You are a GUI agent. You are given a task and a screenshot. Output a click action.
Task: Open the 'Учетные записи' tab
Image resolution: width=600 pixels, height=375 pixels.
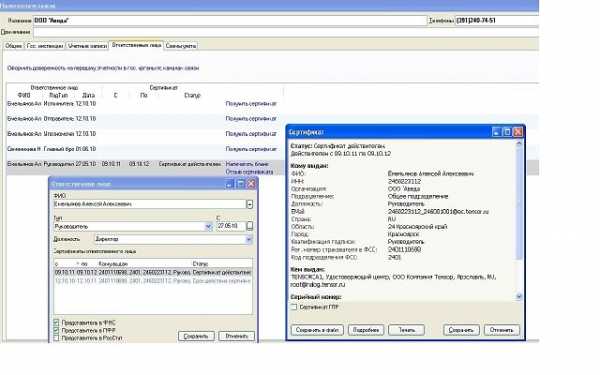[x=87, y=46]
